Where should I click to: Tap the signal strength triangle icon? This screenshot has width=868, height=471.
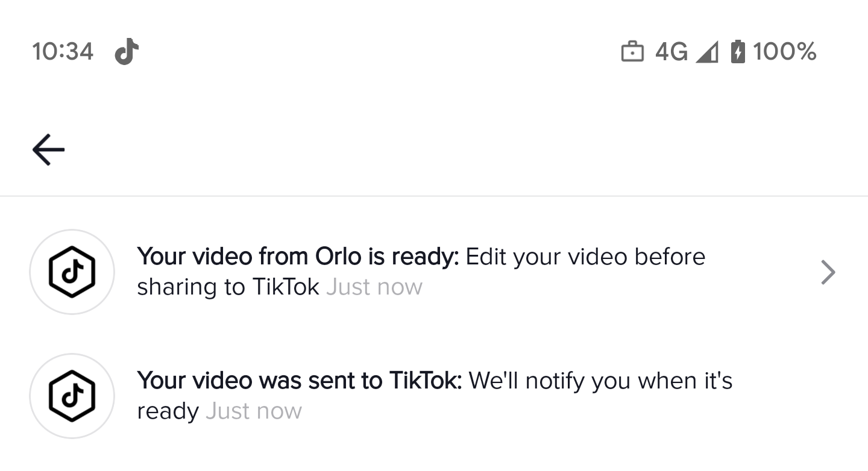[x=706, y=52]
